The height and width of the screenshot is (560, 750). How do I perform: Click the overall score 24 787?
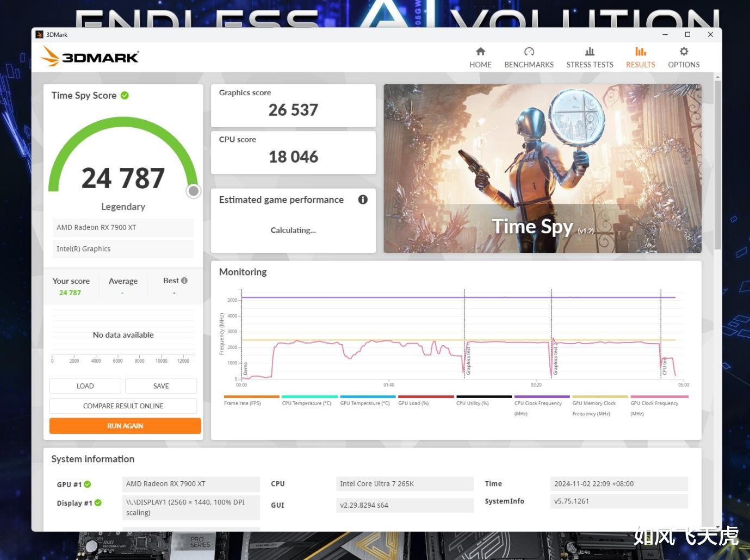(123, 178)
